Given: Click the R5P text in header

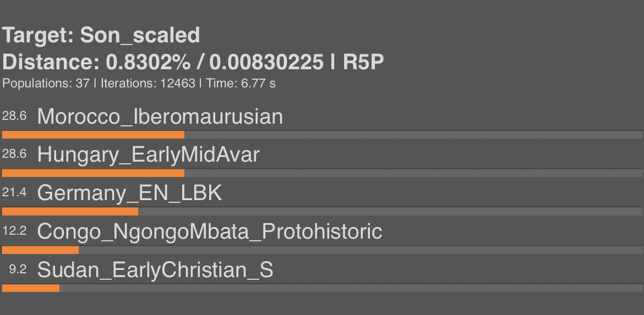Looking at the screenshot, I should click(x=363, y=62).
